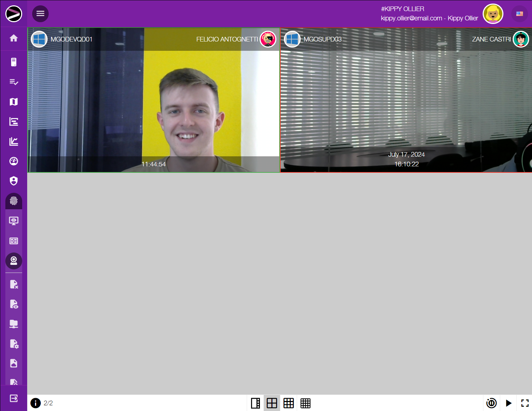Image resolution: width=532 pixels, height=411 pixels.
Task: Open the shield security section
Action: point(14,181)
